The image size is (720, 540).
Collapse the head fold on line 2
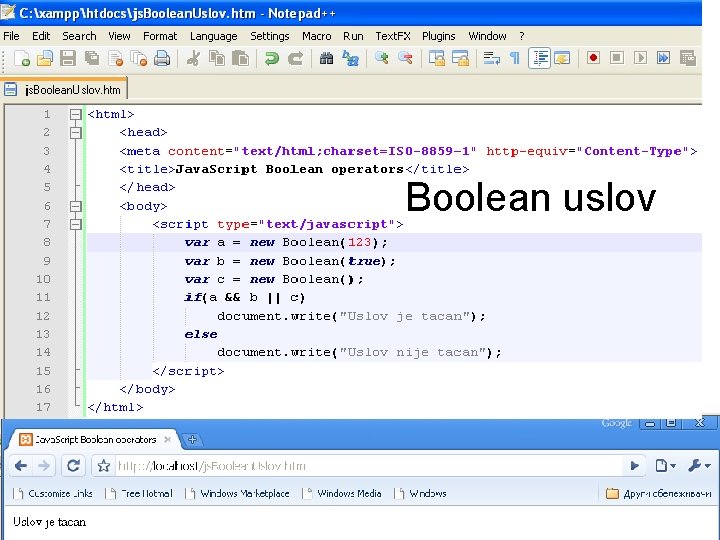pos(76,133)
